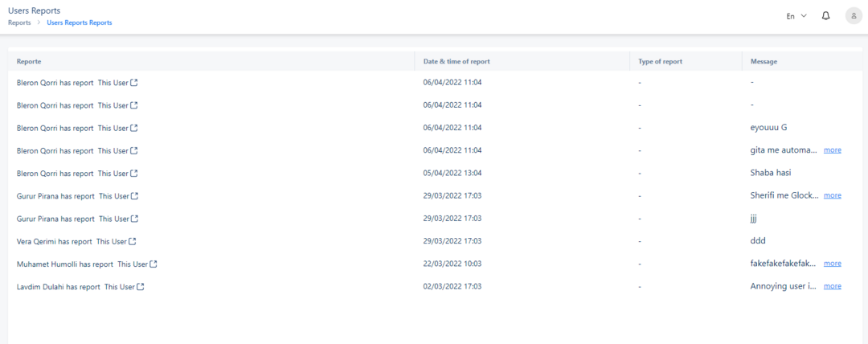Open external link icon in Muhamet Humolli row
This screenshot has width=868, height=344.
coord(154,264)
